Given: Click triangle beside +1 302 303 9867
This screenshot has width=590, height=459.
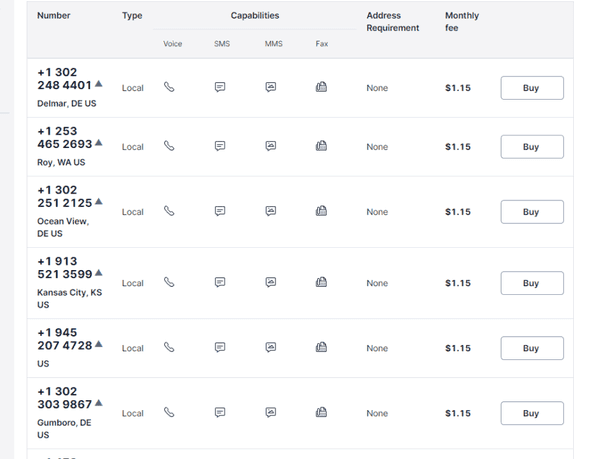Looking at the screenshot, I should (x=99, y=403).
